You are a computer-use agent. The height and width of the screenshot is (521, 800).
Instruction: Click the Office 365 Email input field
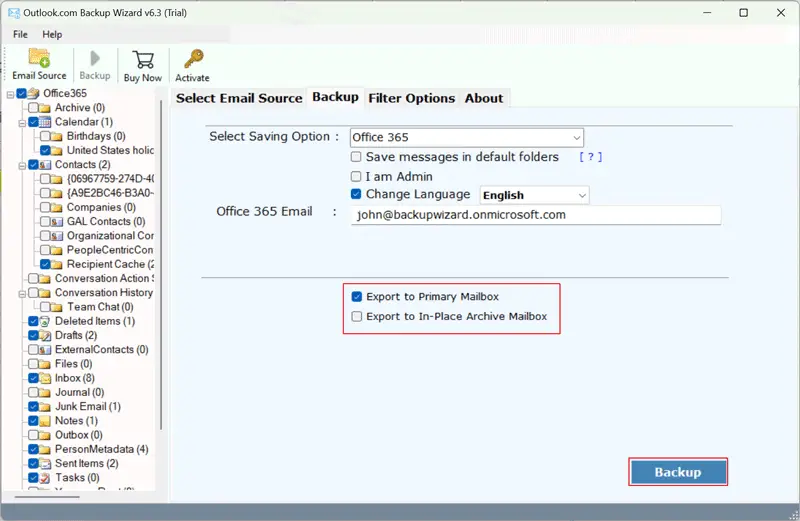pyautogui.click(x=536, y=215)
